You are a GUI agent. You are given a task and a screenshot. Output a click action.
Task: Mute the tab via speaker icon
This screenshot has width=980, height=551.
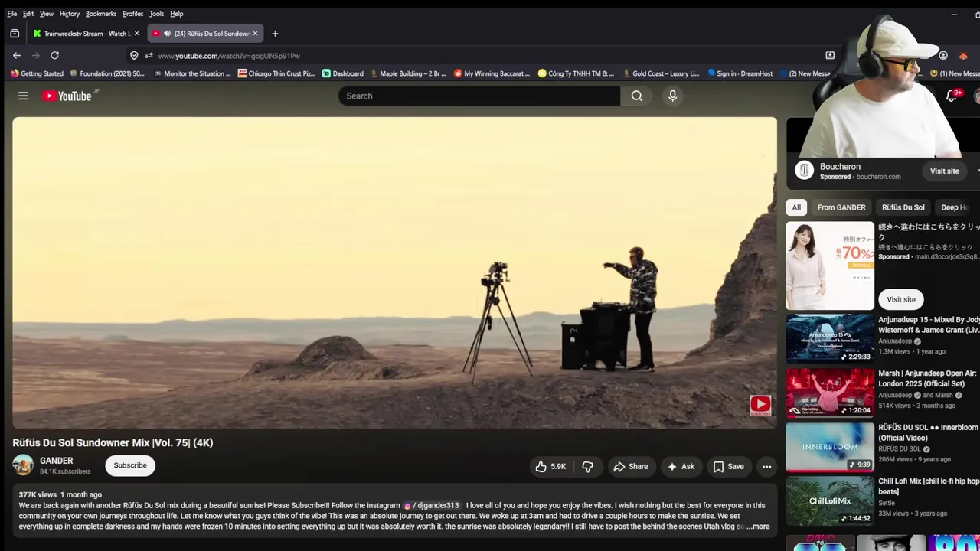(x=167, y=34)
